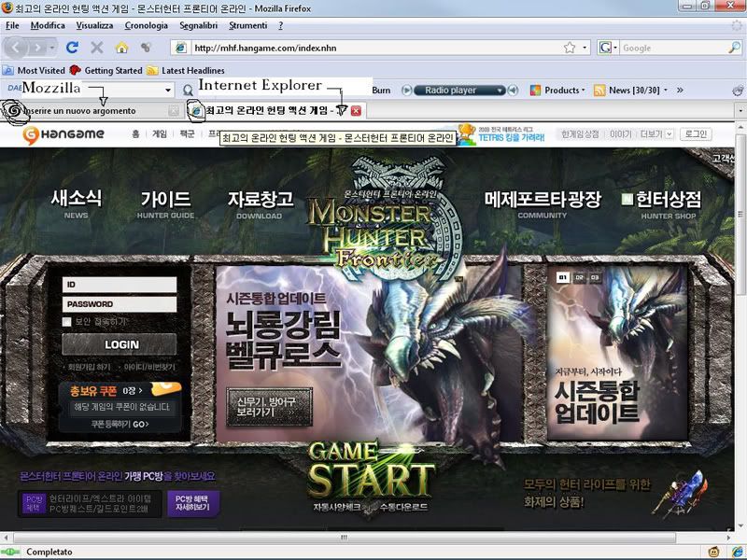Open the File menu
Image resolution: width=747 pixels, height=560 pixels.
coord(12,26)
